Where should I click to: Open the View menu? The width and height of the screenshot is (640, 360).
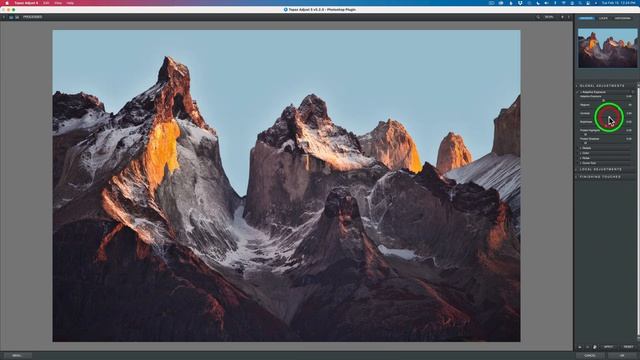click(58, 3)
